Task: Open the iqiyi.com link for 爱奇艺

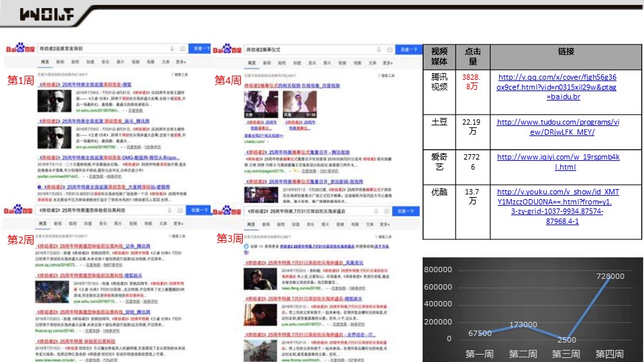Action: (558, 162)
